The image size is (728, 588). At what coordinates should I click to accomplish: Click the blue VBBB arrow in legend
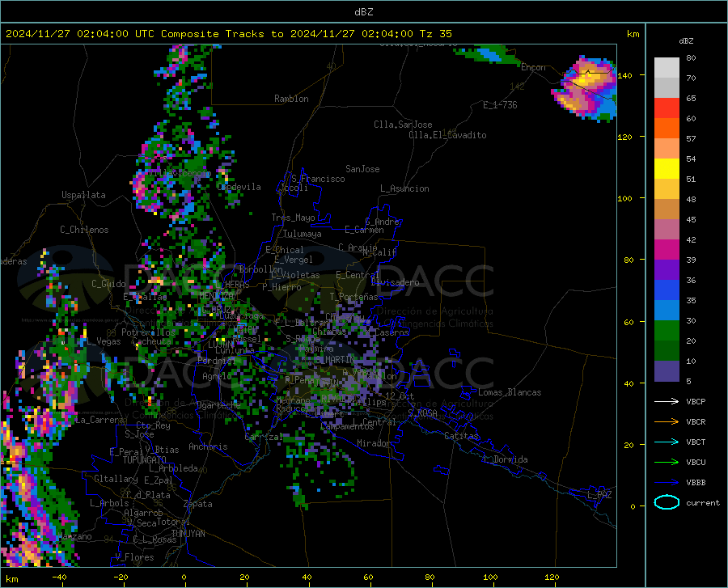pyautogui.click(x=667, y=483)
